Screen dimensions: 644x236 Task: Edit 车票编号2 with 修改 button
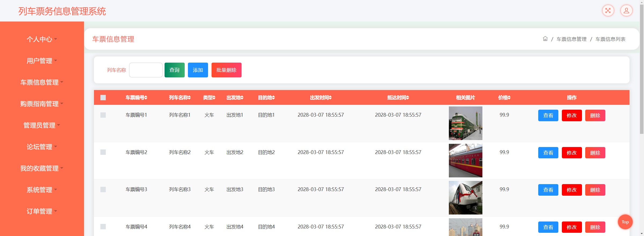572,153
